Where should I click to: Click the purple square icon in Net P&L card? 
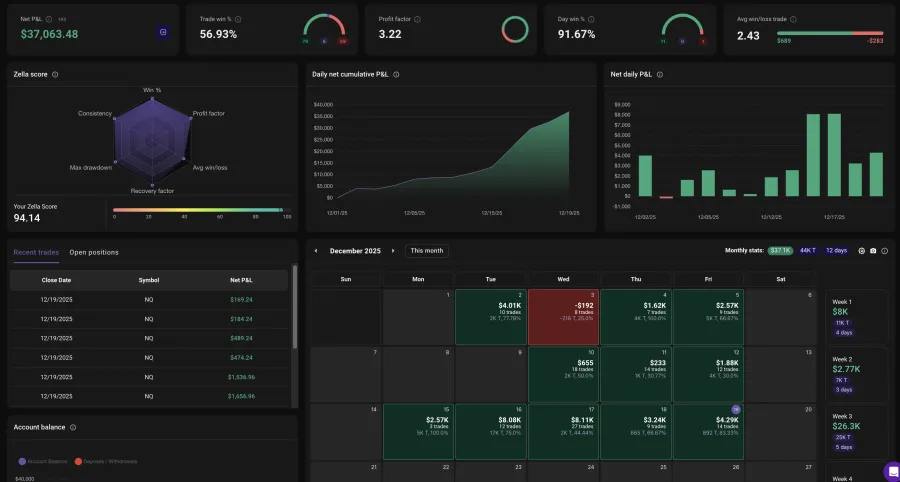point(163,33)
